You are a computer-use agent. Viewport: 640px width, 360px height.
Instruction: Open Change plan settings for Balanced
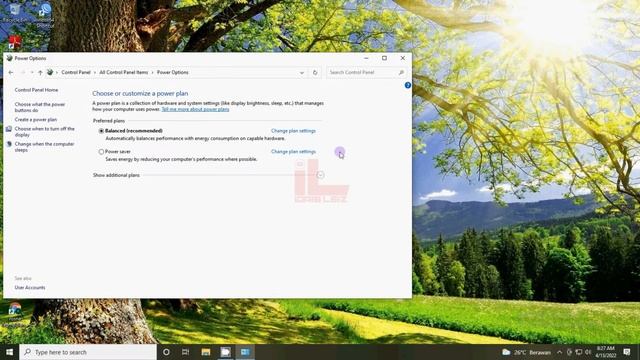(293, 131)
